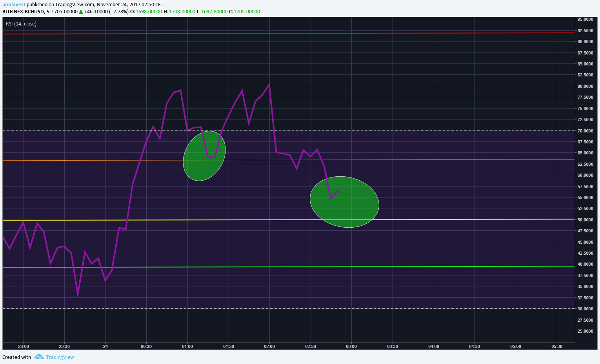Click the 04:30 time axis label

point(475,346)
